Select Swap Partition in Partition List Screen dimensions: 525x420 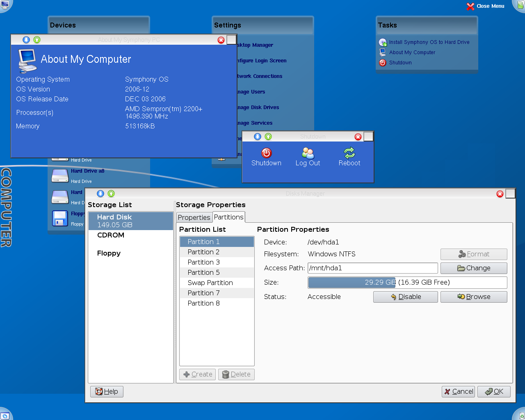[217, 283]
